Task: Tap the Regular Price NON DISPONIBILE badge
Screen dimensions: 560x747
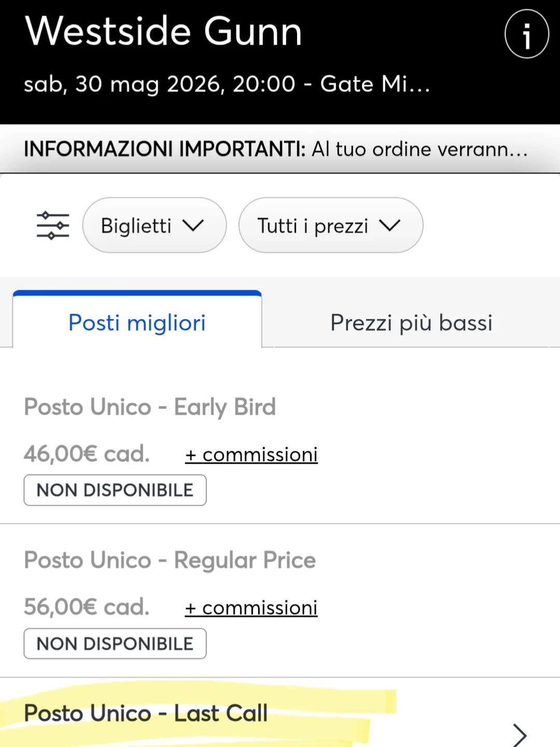Action: (x=115, y=643)
